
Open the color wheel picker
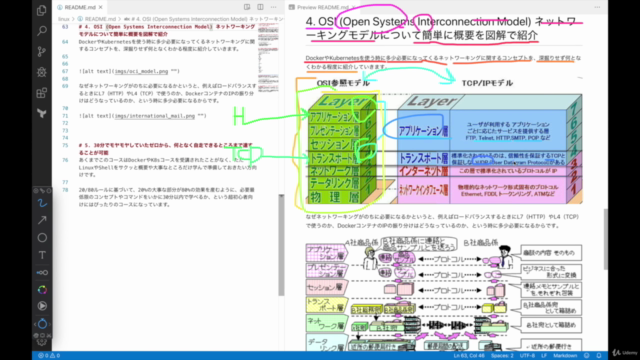tap(42, 290)
